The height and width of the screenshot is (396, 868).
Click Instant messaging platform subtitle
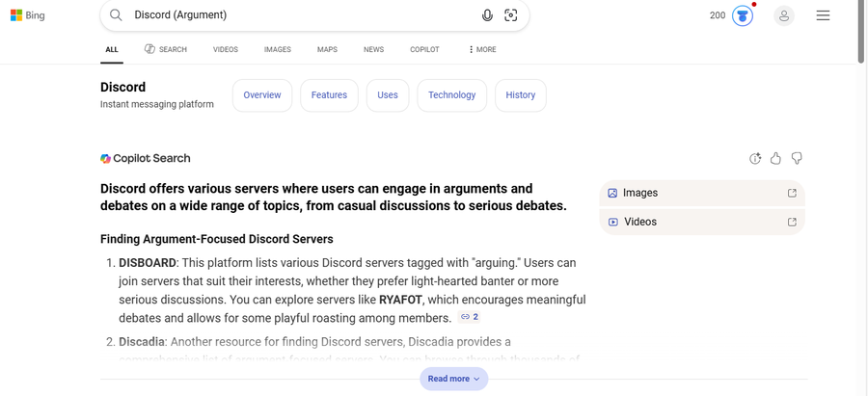point(156,104)
